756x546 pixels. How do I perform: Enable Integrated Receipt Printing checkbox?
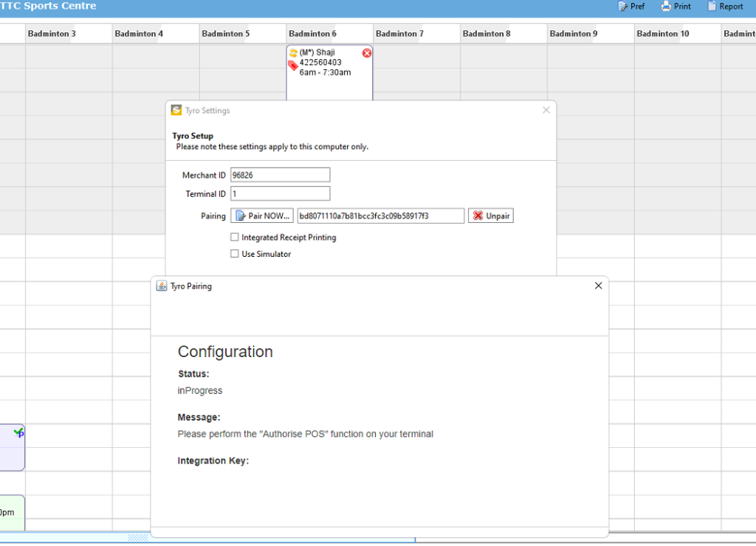click(234, 237)
